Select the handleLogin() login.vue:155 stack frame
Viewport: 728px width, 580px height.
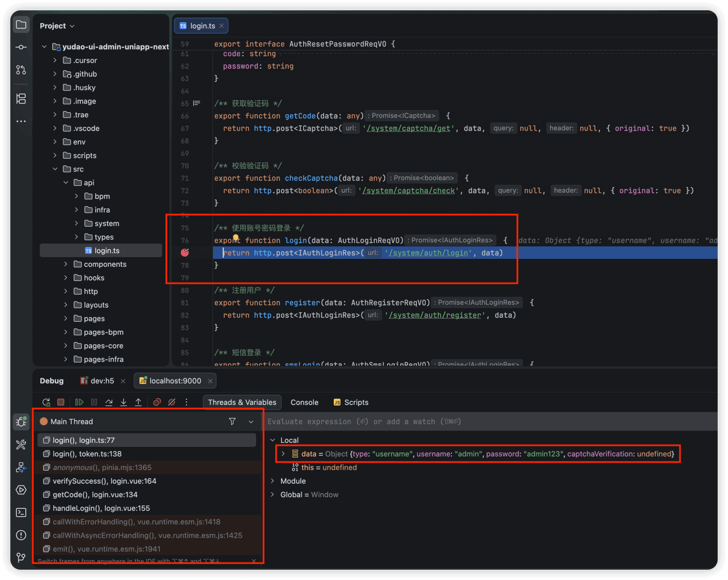101,508
